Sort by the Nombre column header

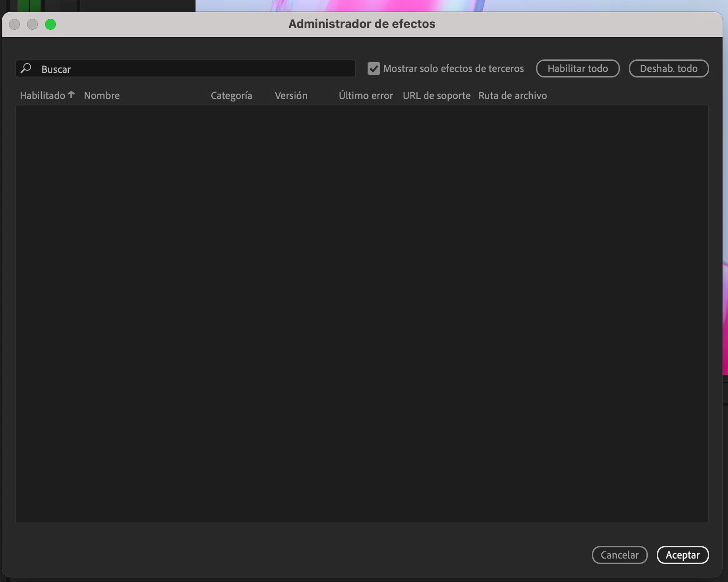[x=102, y=95]
